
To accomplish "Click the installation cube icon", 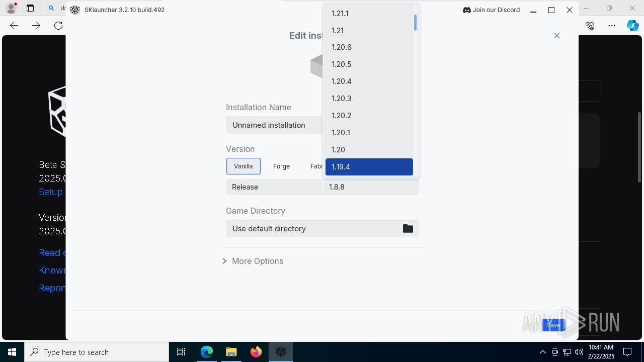I will tap(316, 66).
